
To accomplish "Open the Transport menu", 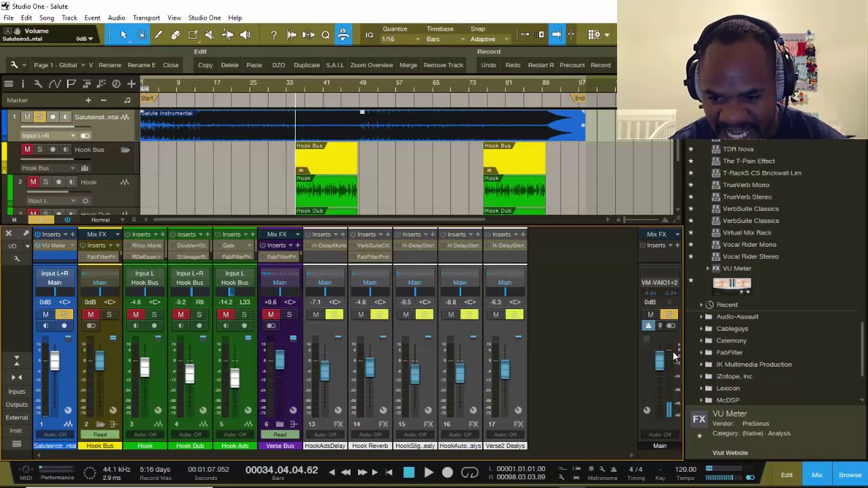I will click(146, 18).
